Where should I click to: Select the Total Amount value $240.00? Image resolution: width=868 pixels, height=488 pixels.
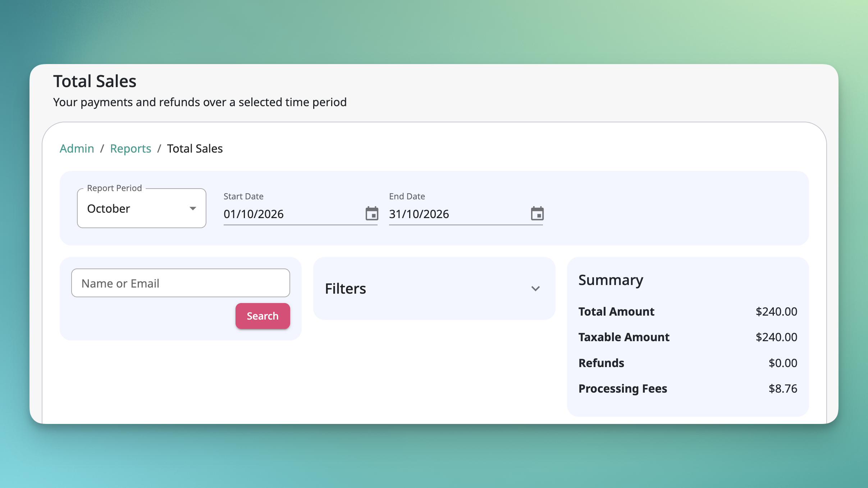(x=776, y=312)
